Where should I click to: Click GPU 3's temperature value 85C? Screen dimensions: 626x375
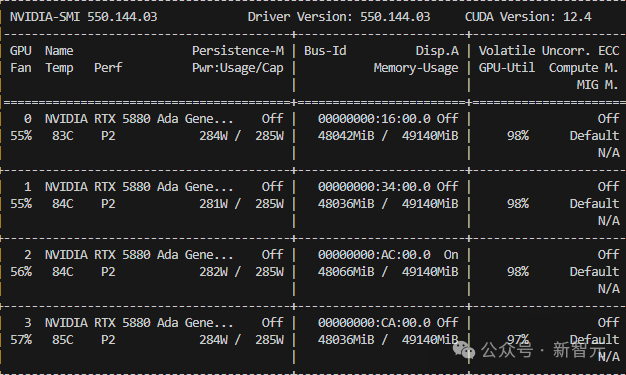(x=63, y=339)
